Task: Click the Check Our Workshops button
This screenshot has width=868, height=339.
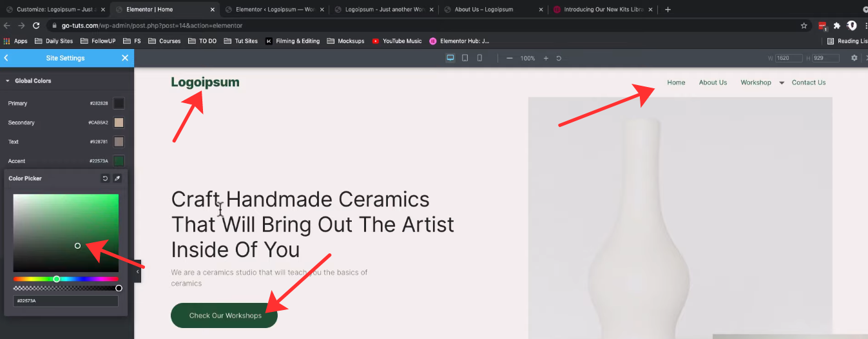Action: coord(224,316)
